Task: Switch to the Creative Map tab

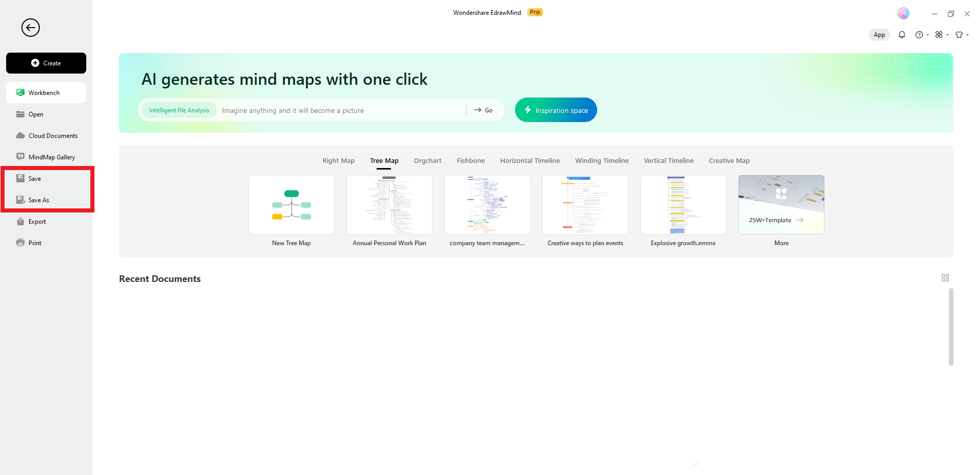Action: (729, 161)
